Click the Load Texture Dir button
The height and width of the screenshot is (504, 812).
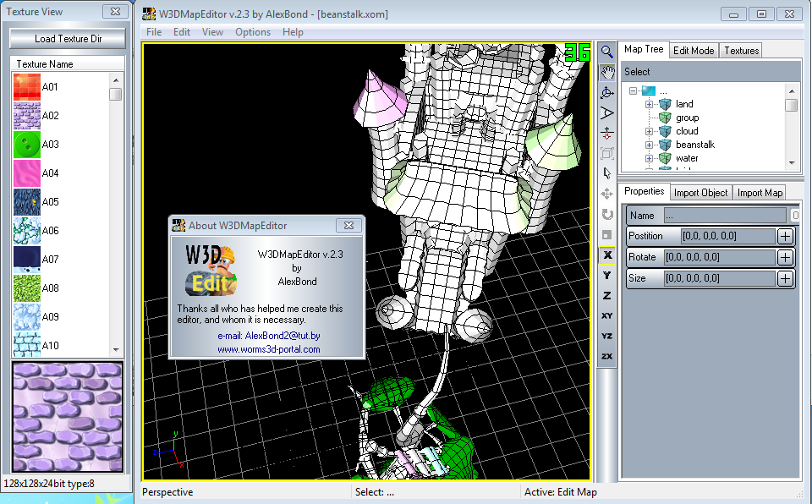(x=68, y=39)
